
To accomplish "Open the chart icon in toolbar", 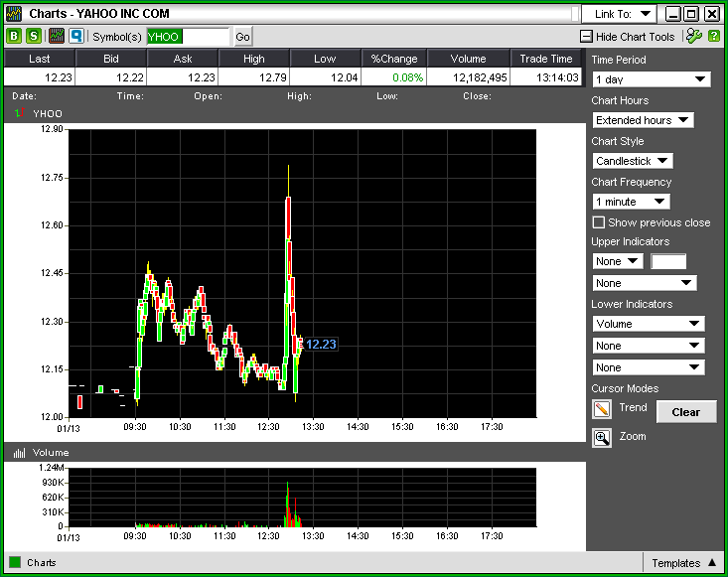I will (57, 36).
